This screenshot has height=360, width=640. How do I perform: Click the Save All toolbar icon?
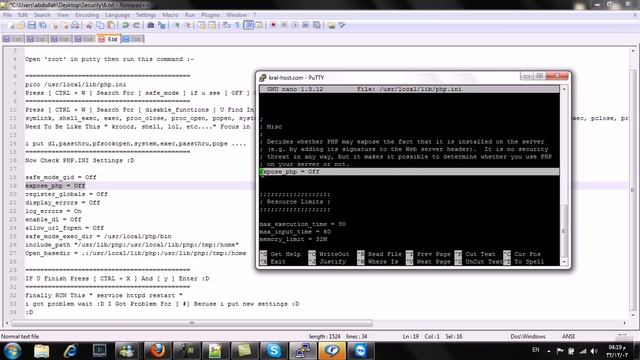[x=42, y=25]
